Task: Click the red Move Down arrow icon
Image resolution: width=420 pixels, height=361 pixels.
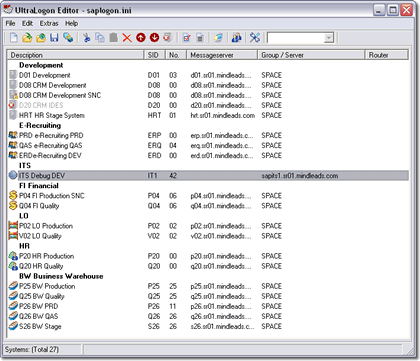Action: pyautogui.click(x=154, y=38)
